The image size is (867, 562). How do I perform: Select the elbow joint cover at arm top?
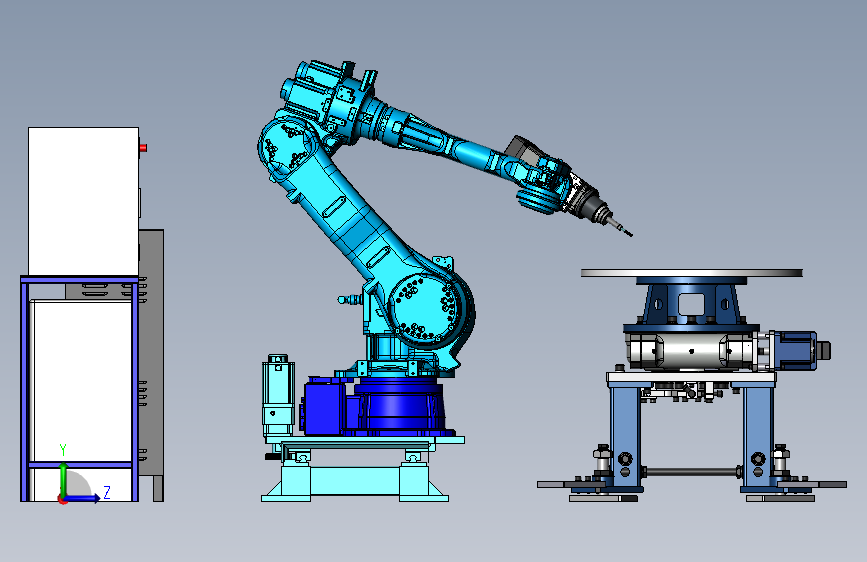coord(286,146)
